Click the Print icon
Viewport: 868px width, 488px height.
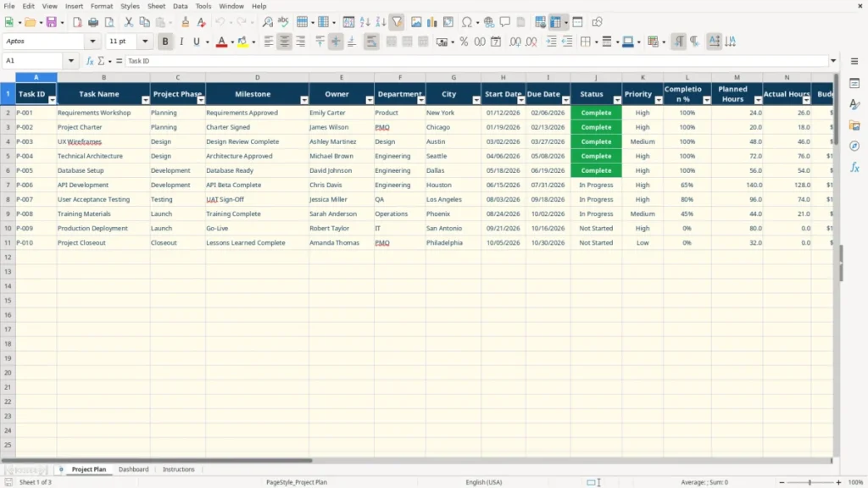pos(93,22)
